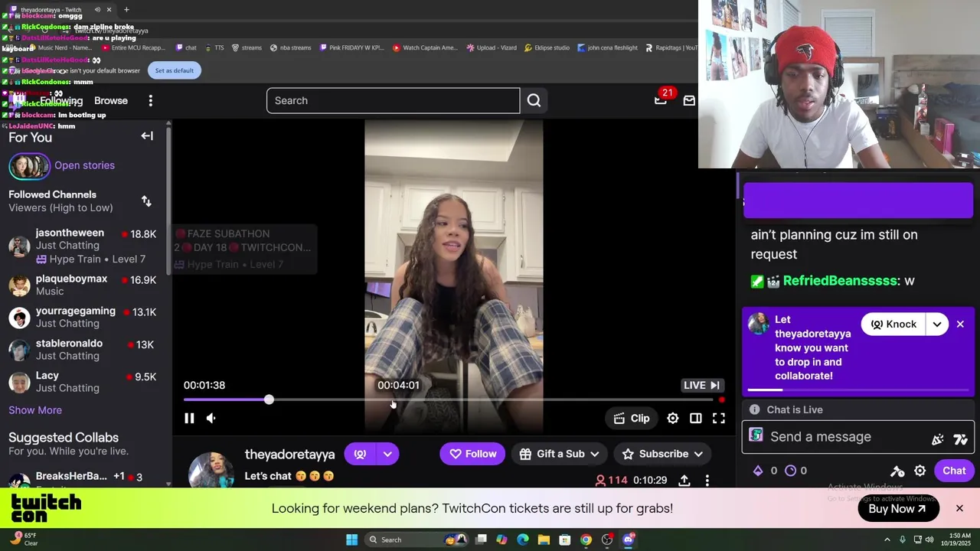Pause the video playback
This screenshot has width=980, height=551.
coord(189,418)
